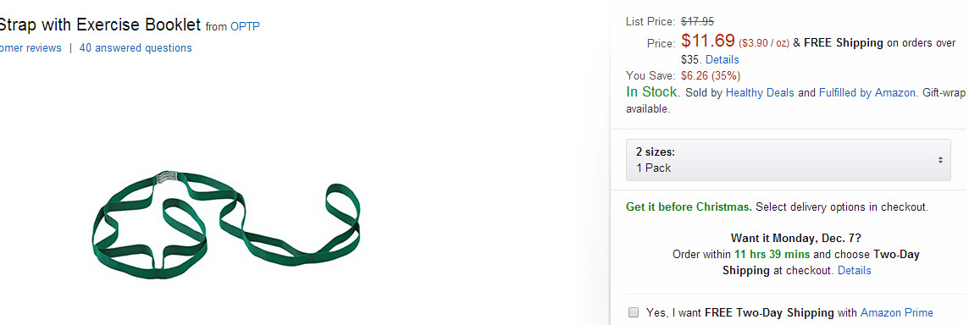Visit the Healthy Deals seller page
The image size is (980, 325).
tap(760, 92)
